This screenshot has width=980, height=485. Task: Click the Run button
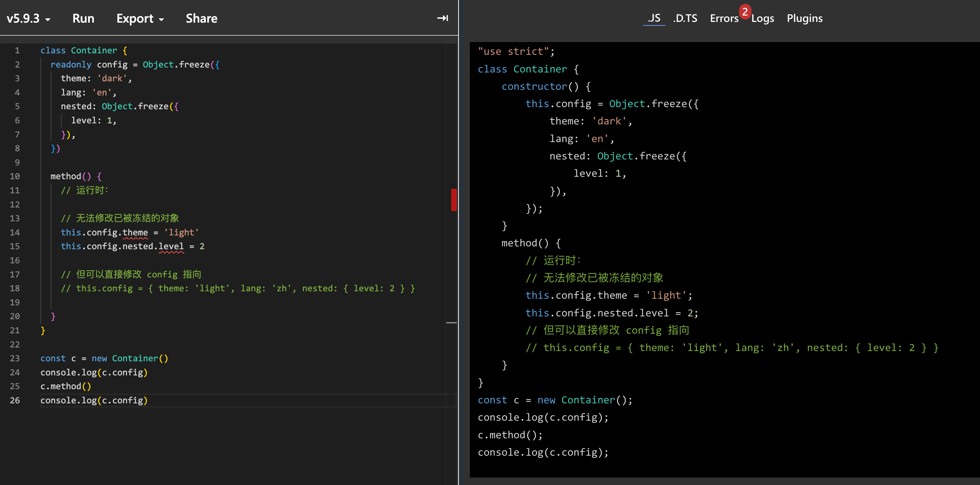pyautogui.click(x=83, y=18)
